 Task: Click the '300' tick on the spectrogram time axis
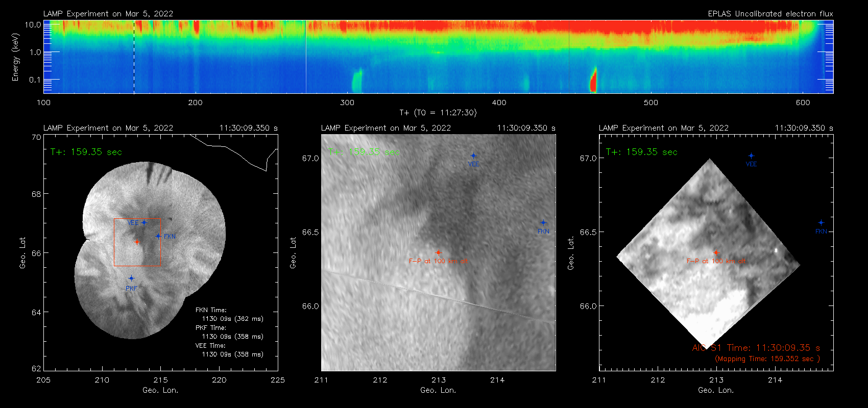[x=347, y=103]
